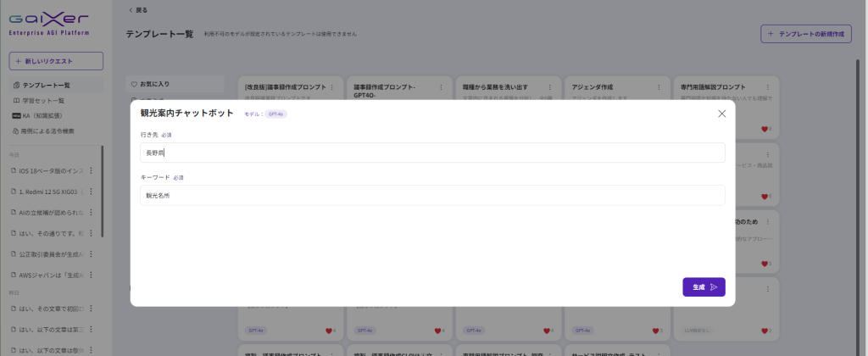Start a 新しいリクエスト

(x=56, y=61)
